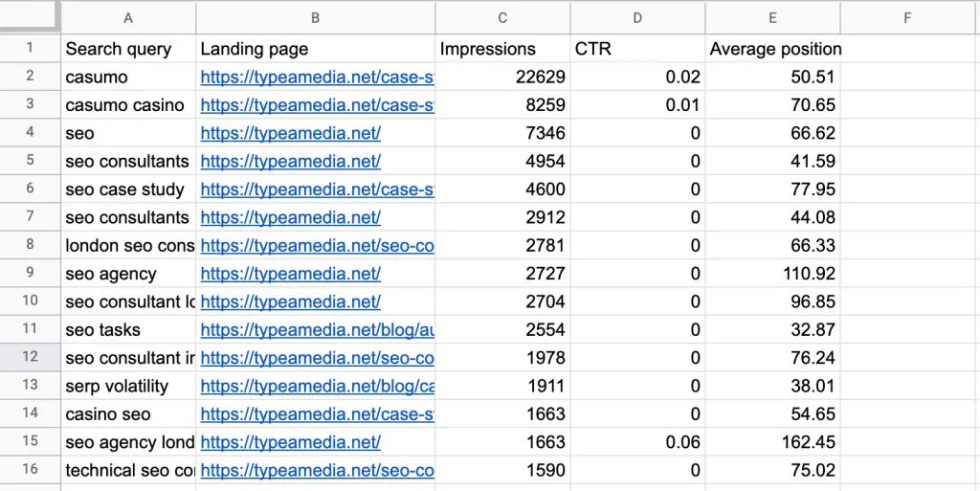
Task: Click the 'casino seo' query cell
Action: point(128,414)
